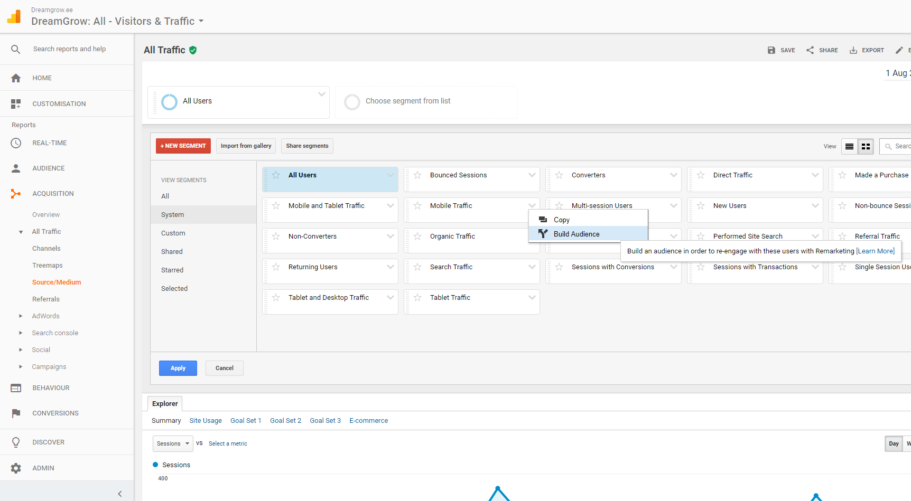Expand the AdWords tree item

[x=21, y=316]
